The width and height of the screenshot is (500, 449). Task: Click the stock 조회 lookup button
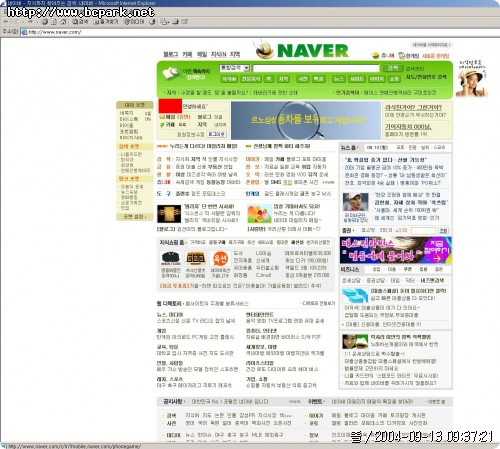click(x=443, y=231)
